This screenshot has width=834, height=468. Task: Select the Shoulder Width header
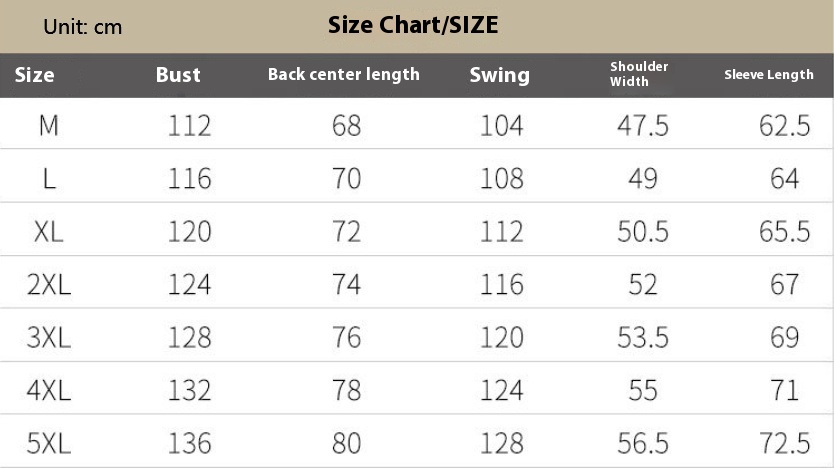click(x=639, y=74)
